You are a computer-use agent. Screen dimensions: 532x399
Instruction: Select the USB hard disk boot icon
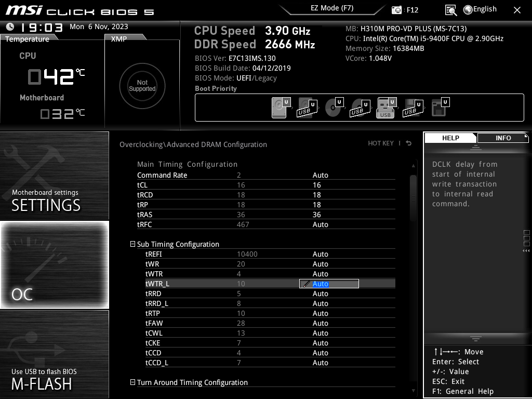(308, 108)
